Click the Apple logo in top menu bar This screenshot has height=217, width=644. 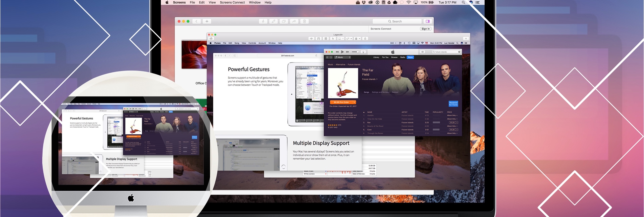167,2
